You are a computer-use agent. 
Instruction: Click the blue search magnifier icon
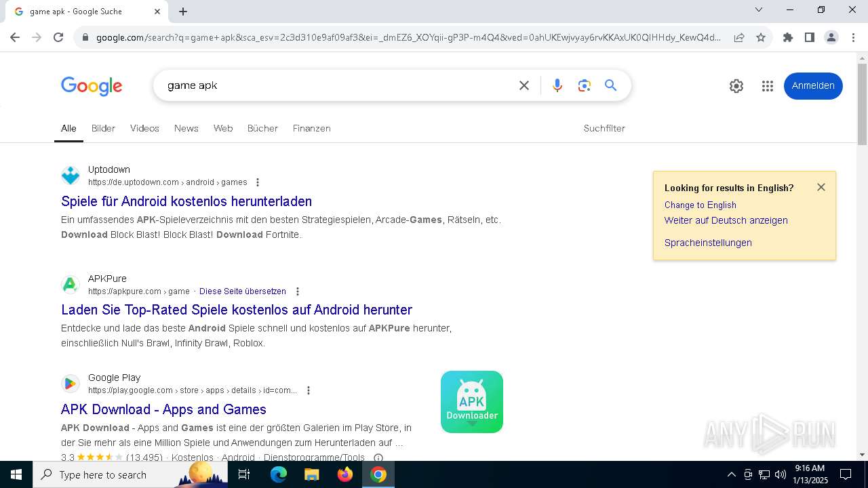click(x=611, y=85)
